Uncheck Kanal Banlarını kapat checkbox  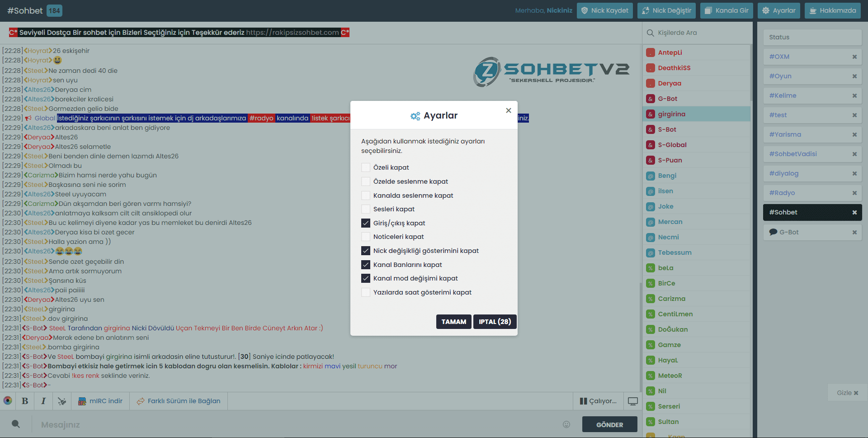click(366, 265)
